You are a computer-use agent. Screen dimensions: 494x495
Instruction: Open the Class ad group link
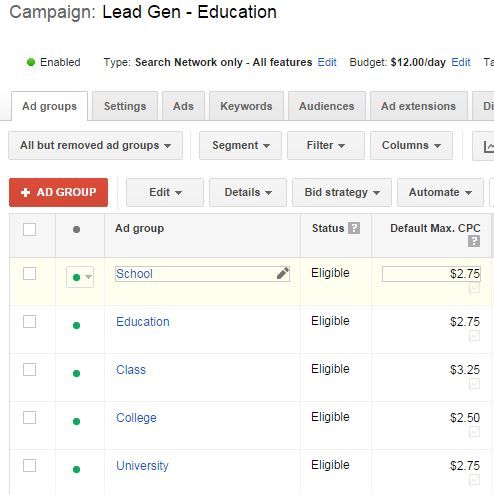coord(131,370)
